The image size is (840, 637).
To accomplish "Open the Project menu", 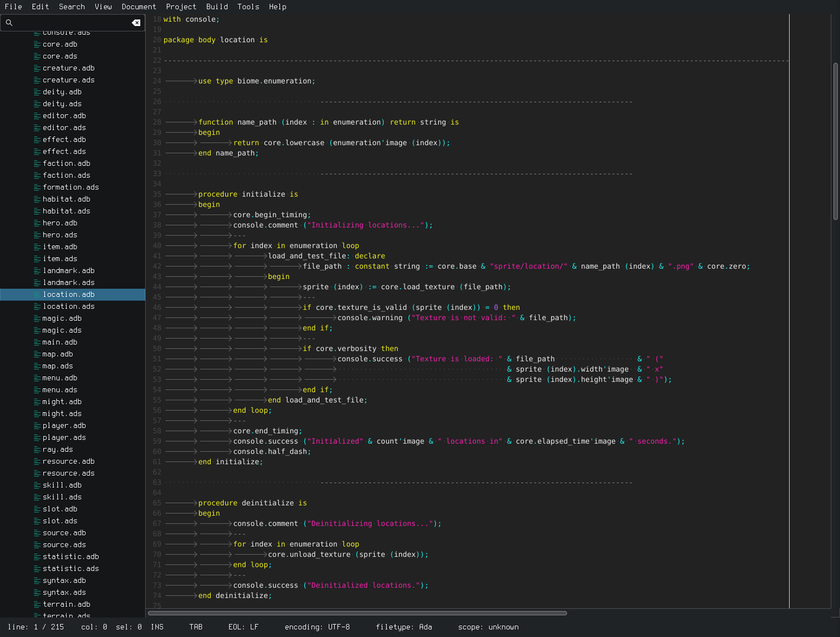I will coord(181,6).
